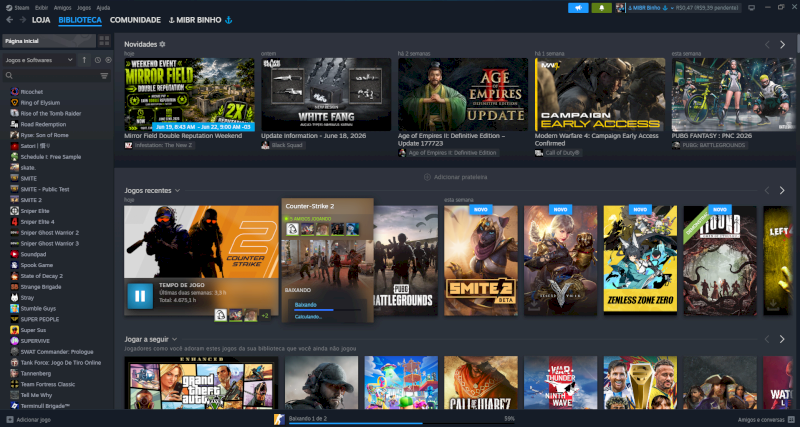Switch library to grid collections view icon

[104, 41]
